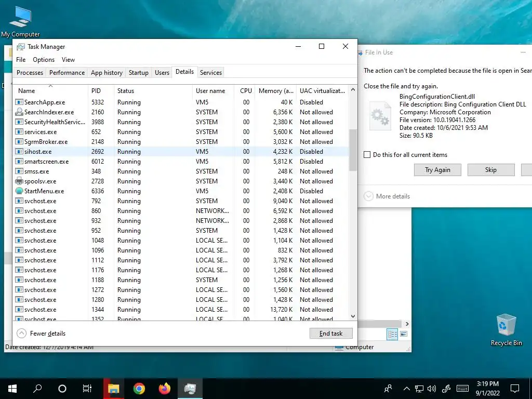Open Task View on taskbar

(x=87, y=389)
